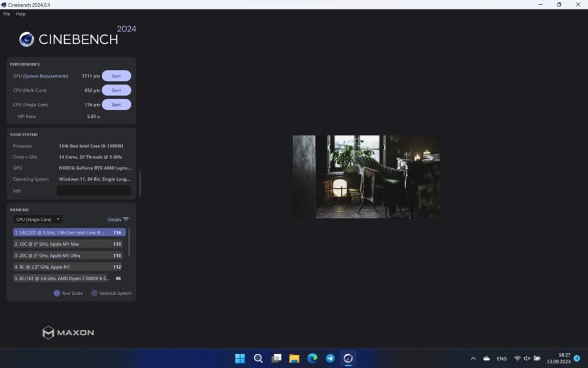The width and height of the screenshot is (588, 368).
Task: Toggle the ranking Details view
Action: [114, 219]
